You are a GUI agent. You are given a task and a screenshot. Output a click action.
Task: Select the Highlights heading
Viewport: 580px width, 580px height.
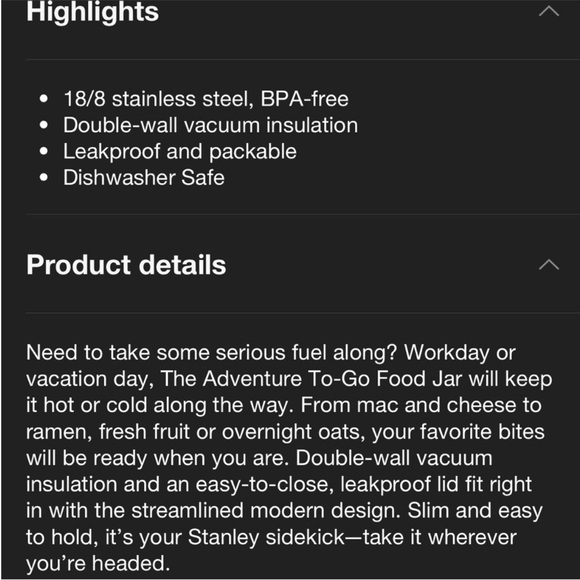[x=92, y=12]
